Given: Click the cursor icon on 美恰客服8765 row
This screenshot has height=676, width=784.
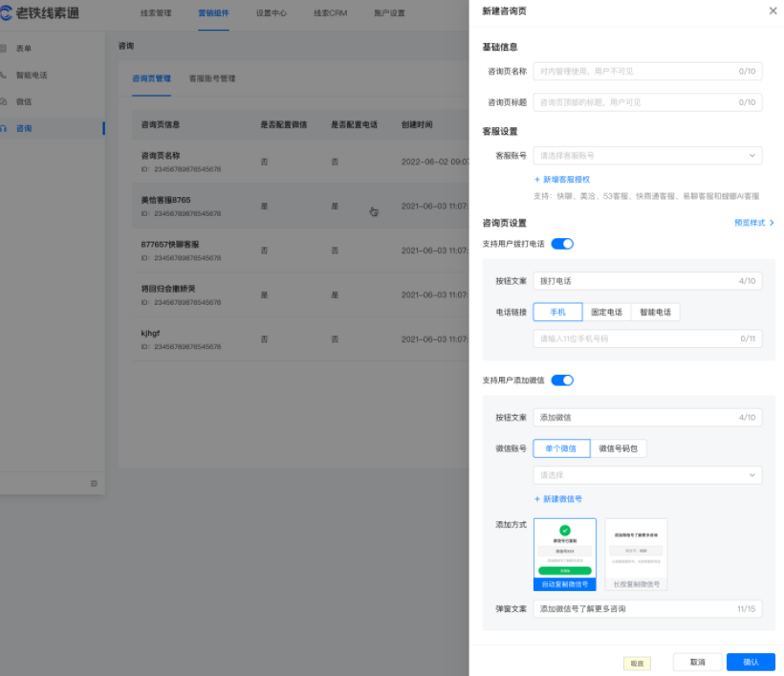Looking at the screenshot, I should 374,213.
